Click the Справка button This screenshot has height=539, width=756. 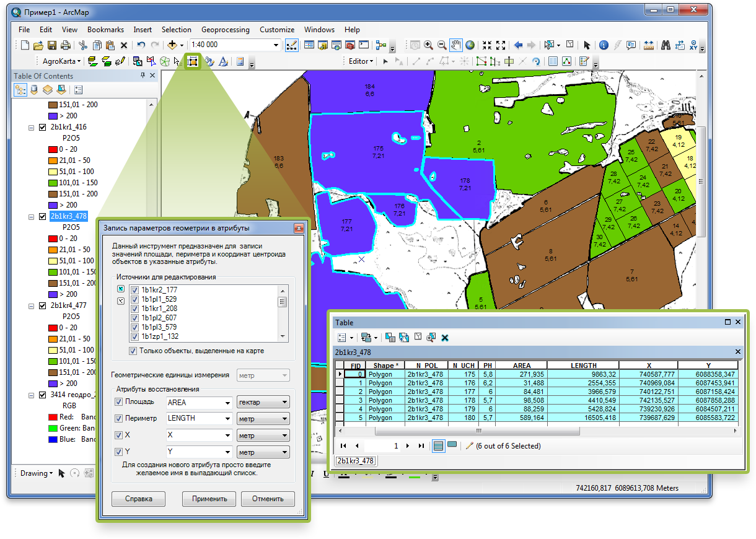click(x=139, y=499)
